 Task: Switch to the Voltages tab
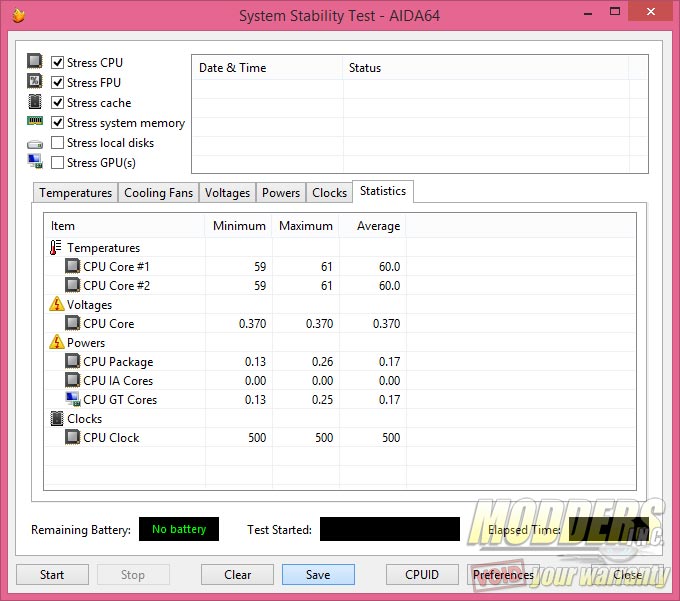coord(227,193)
